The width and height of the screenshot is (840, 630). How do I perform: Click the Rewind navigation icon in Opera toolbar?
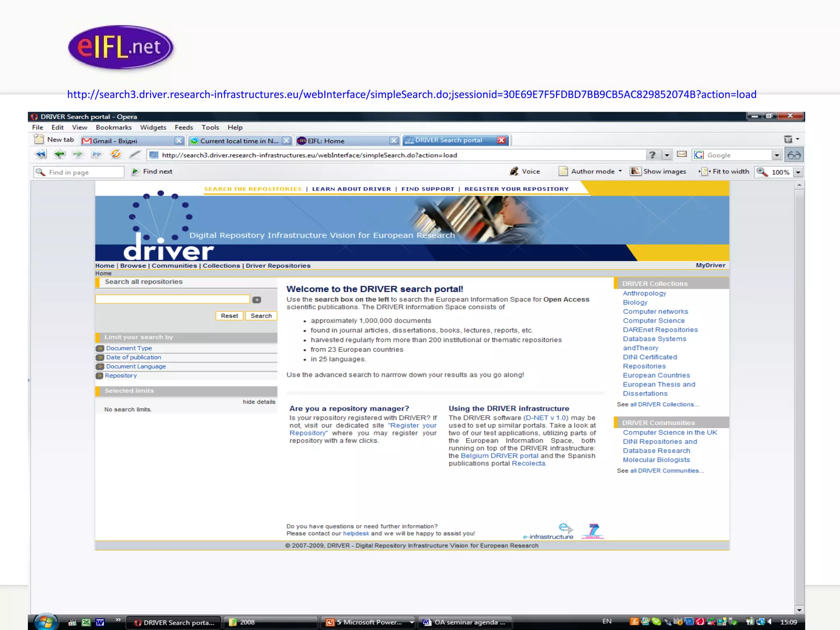[41, 155]
